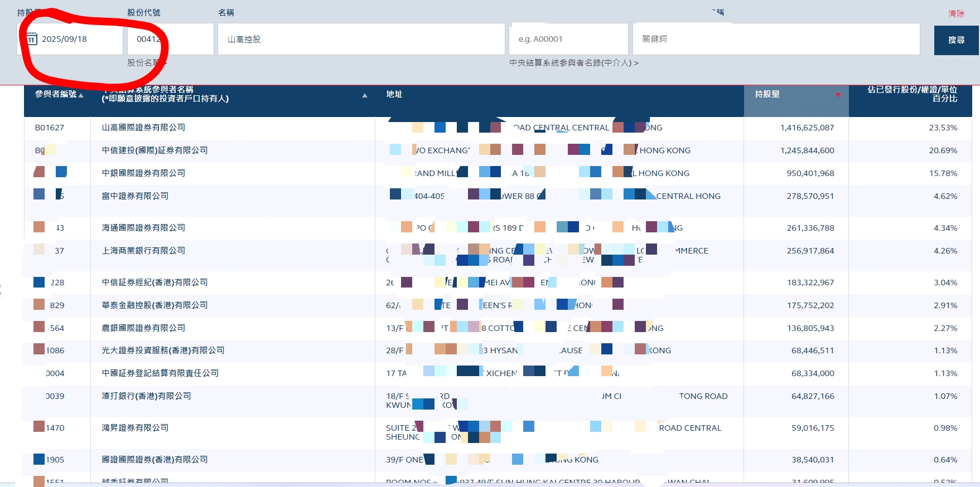Viewport: 980px width, 487px height.
Task: Select 海通國際證券有限公司
Action: [x=143, y=228]
